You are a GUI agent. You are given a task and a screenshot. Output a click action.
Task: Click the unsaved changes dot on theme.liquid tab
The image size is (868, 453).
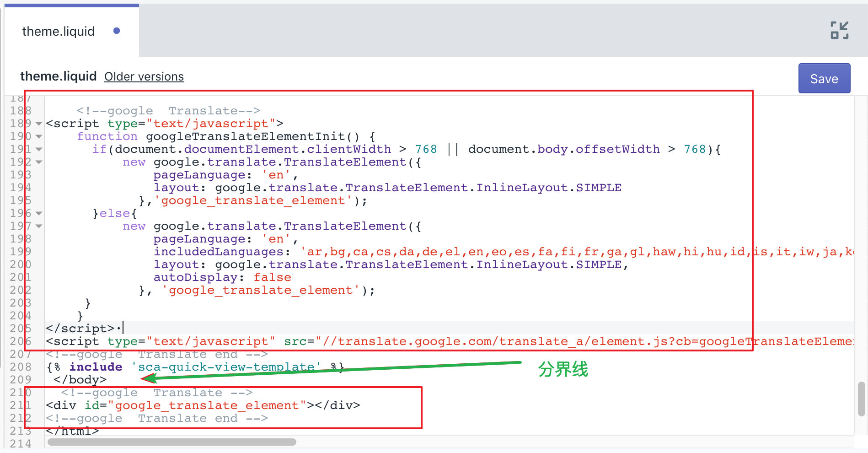(117, 31)
